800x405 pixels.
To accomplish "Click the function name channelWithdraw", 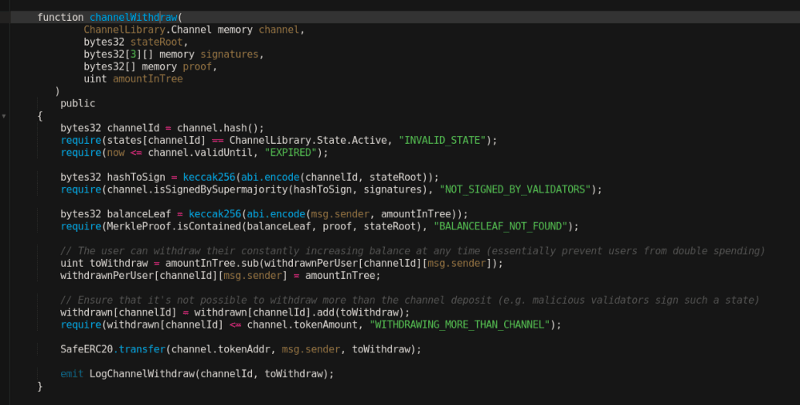I will 133,17.
